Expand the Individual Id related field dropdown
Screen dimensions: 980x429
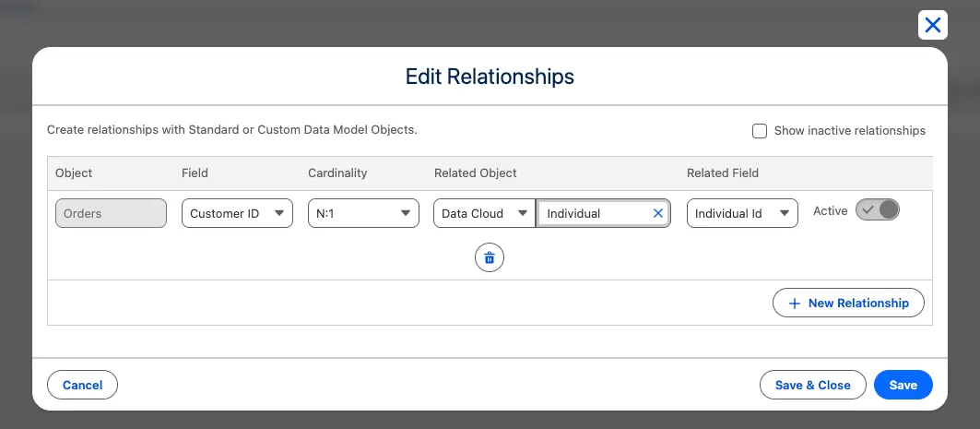click(x=742, y=213)
